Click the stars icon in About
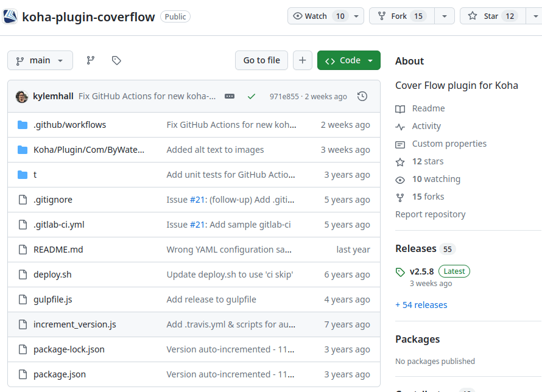 point(400,162)
